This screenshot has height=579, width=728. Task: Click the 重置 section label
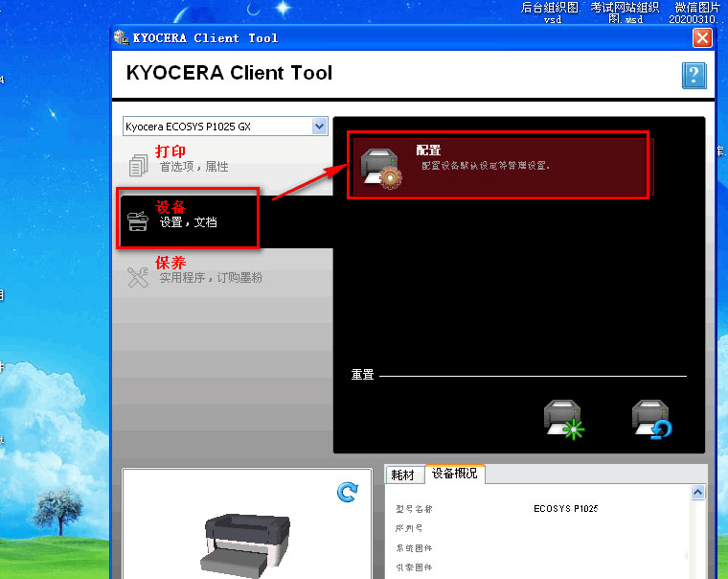coord(362,375)
